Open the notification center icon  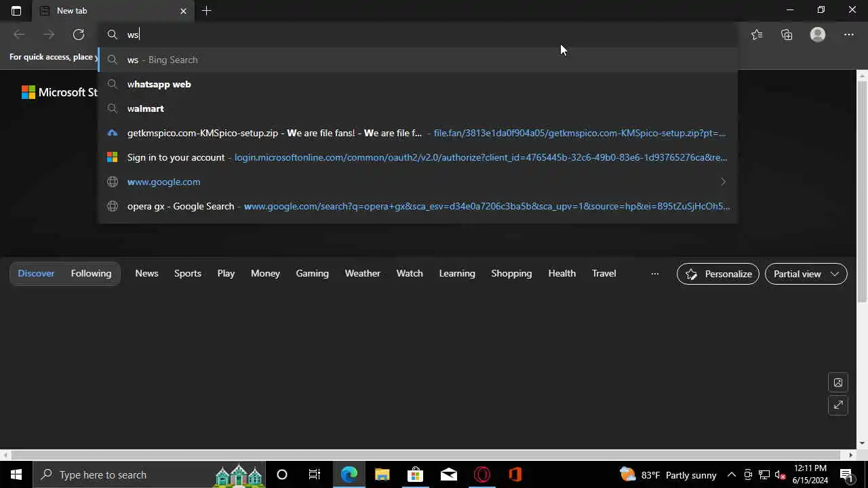point(847,474)
